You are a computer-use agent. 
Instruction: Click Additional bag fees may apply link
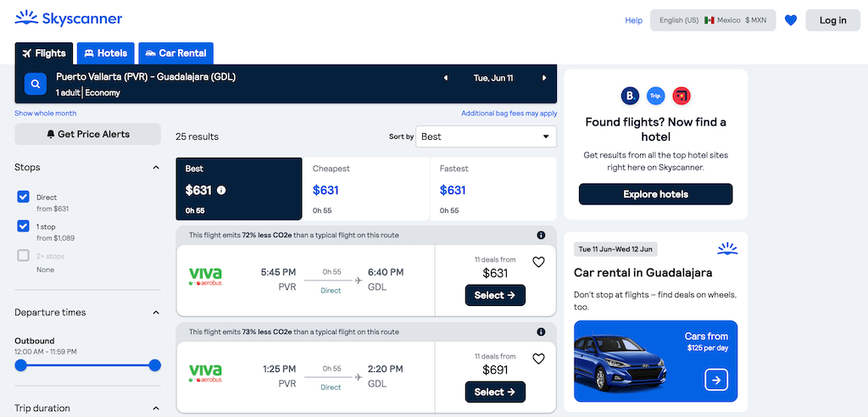(509, 113)
